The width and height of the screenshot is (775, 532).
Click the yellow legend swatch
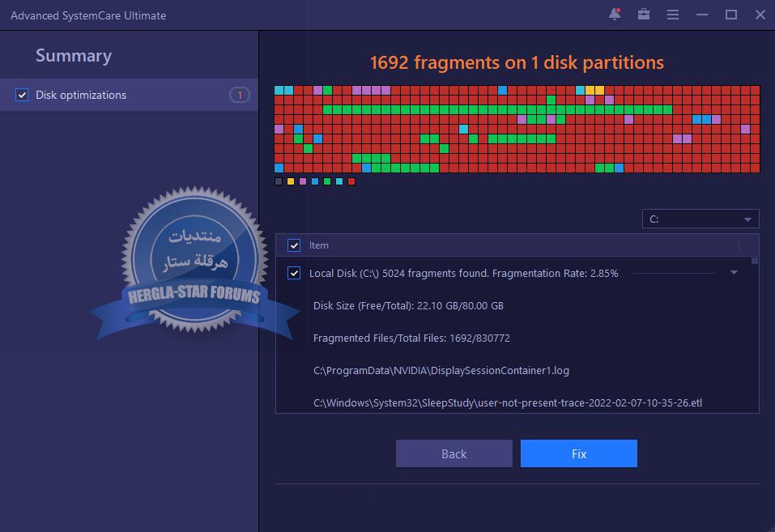[x=291, y=181]
